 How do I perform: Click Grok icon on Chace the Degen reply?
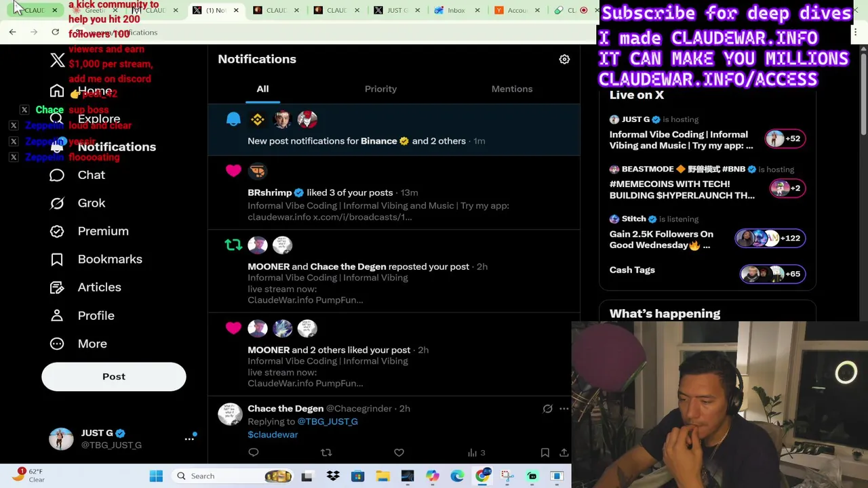547,409
